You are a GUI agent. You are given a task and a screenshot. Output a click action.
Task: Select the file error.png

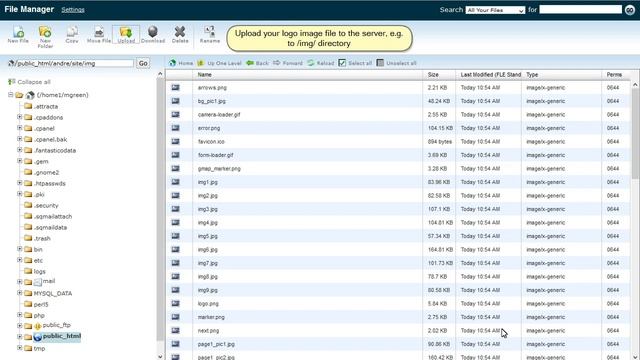209,128
